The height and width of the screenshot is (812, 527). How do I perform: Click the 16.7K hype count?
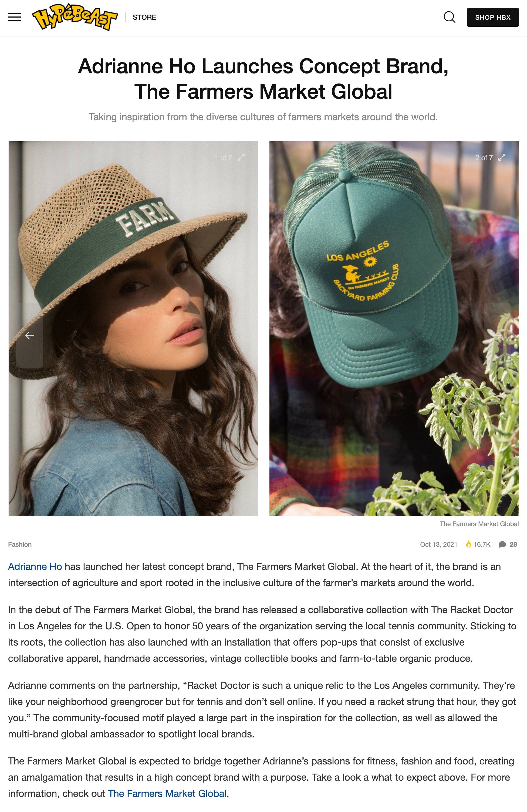click(x=482, y=544)
